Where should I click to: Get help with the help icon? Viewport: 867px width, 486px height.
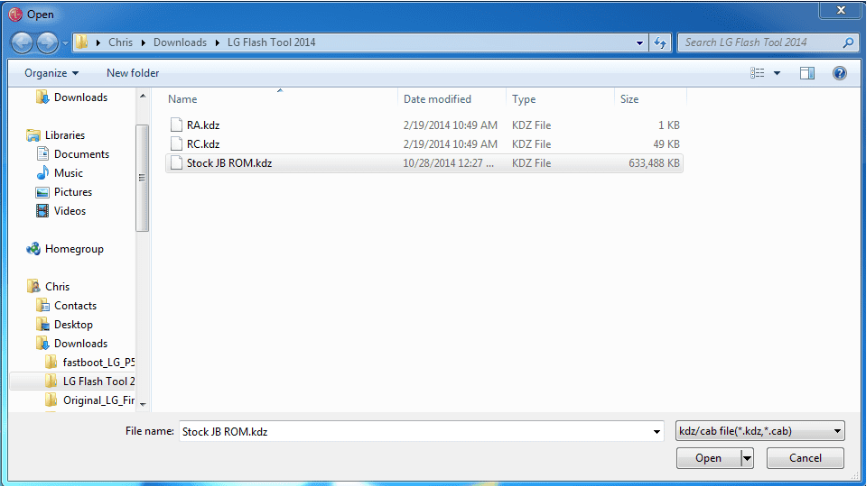tap(839, 73)
